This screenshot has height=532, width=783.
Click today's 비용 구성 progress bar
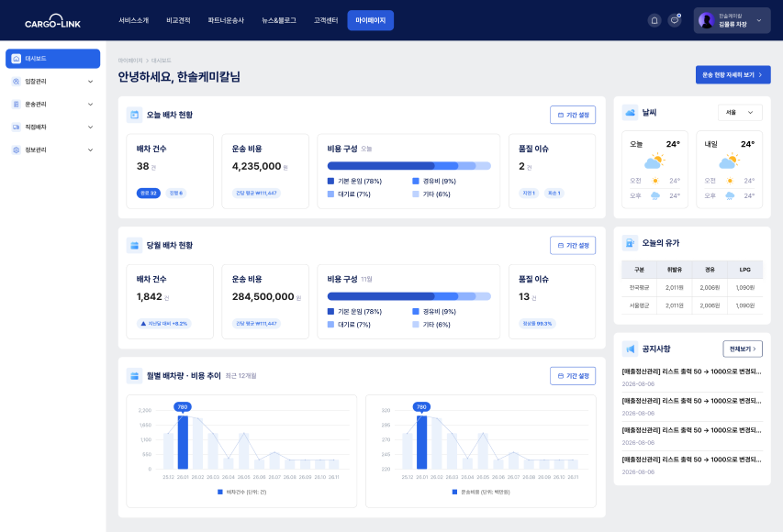(409, 166)
